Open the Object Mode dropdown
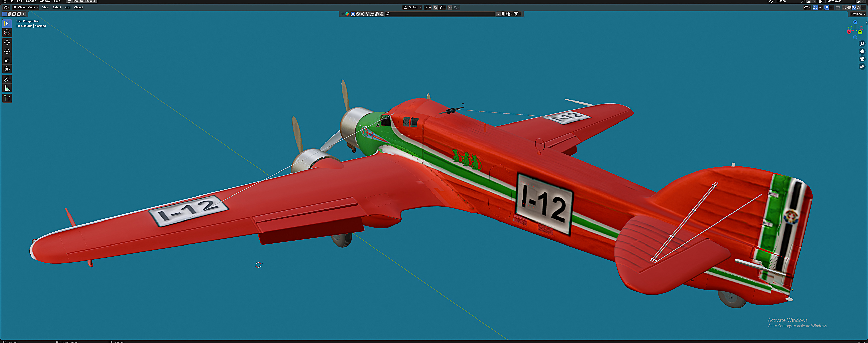The image size is (868, 343). 25,7
